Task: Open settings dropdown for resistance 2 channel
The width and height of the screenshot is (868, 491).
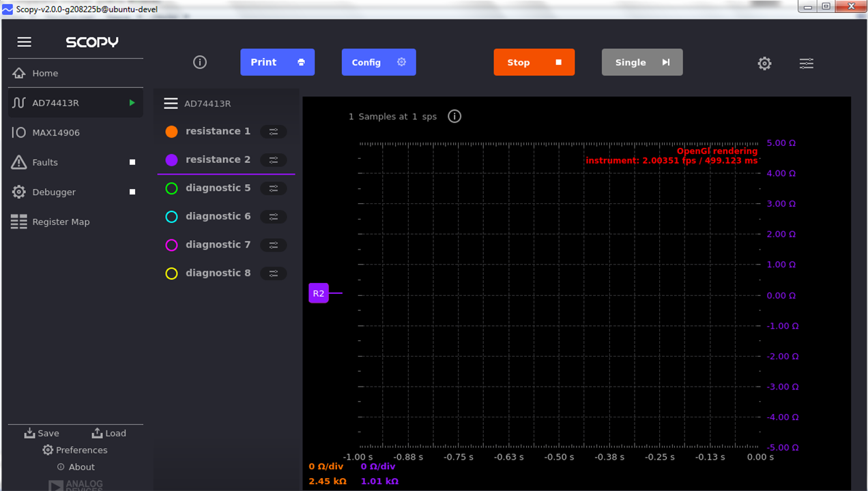Action: click(274, 160)
